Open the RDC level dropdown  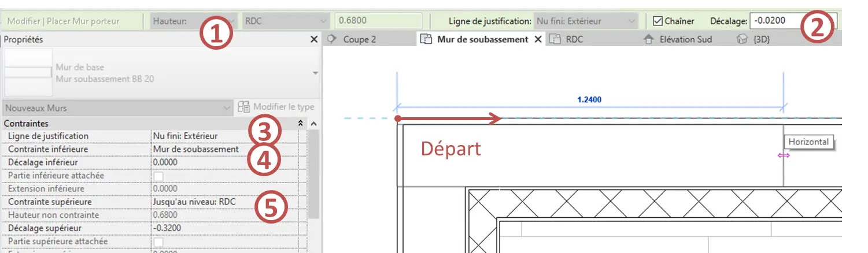[287, 21]
